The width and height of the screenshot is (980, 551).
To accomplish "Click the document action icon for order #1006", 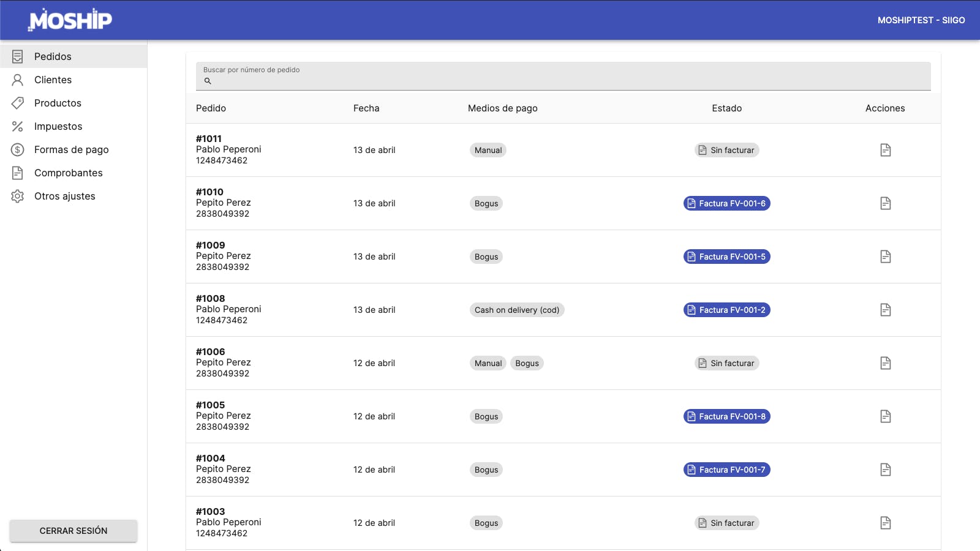I will pos(885,363).
